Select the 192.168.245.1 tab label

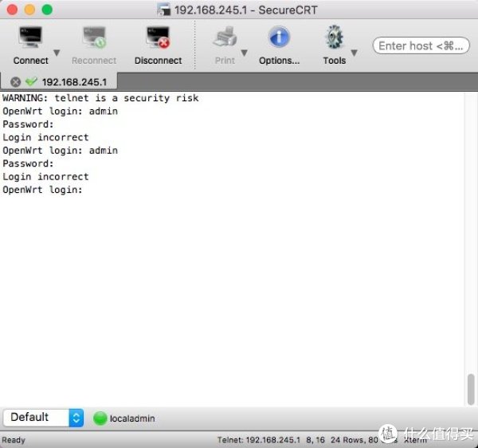point(74,81)
